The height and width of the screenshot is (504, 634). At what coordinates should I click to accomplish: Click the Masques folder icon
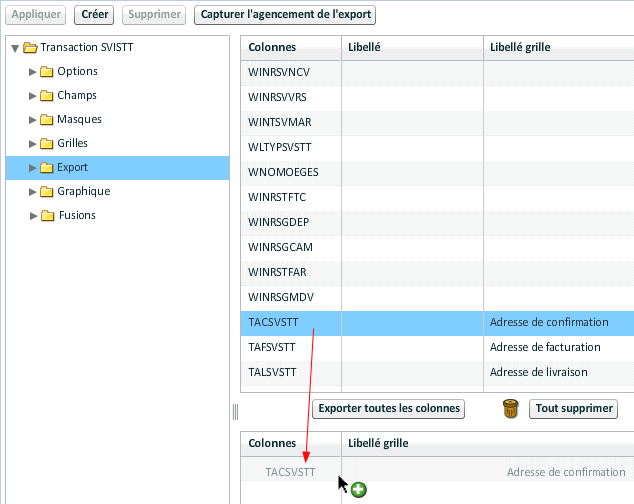(46, 120)
